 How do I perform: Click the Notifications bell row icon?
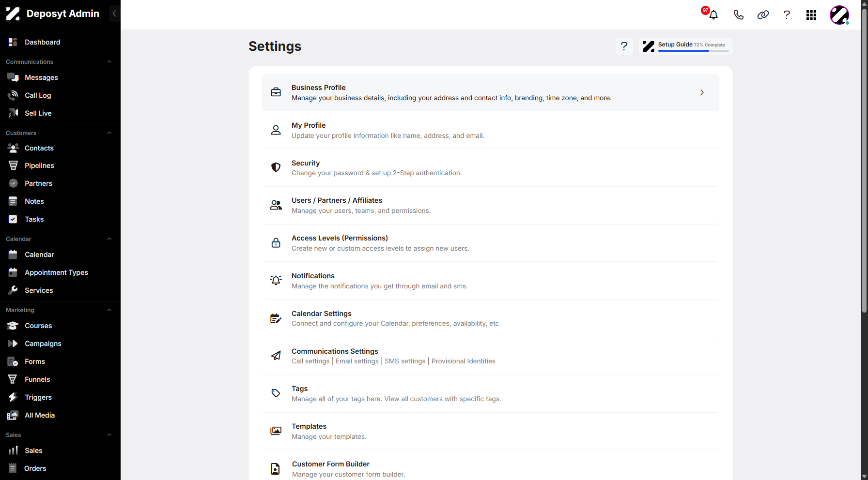click(276, 280)
